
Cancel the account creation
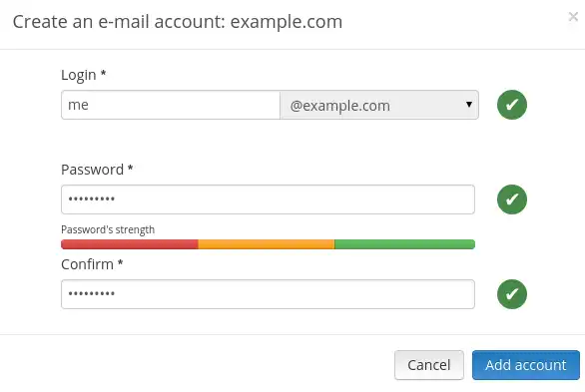429,365
